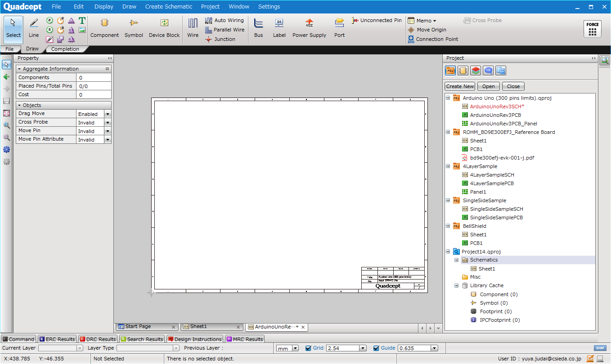Click Move Origin
Screen dimensions: 611x364
click(427, 30)
